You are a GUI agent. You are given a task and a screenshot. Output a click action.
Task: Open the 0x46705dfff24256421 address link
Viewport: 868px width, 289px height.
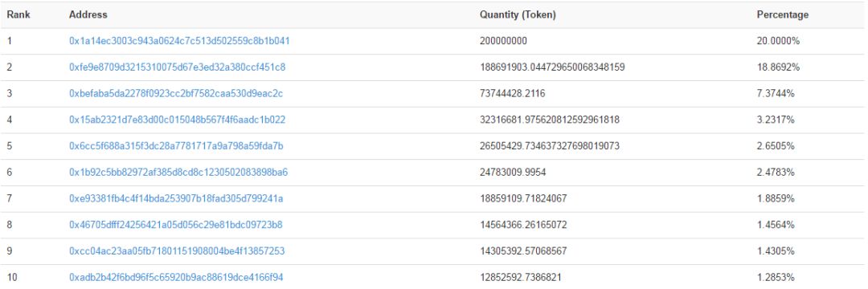(175, 225)
